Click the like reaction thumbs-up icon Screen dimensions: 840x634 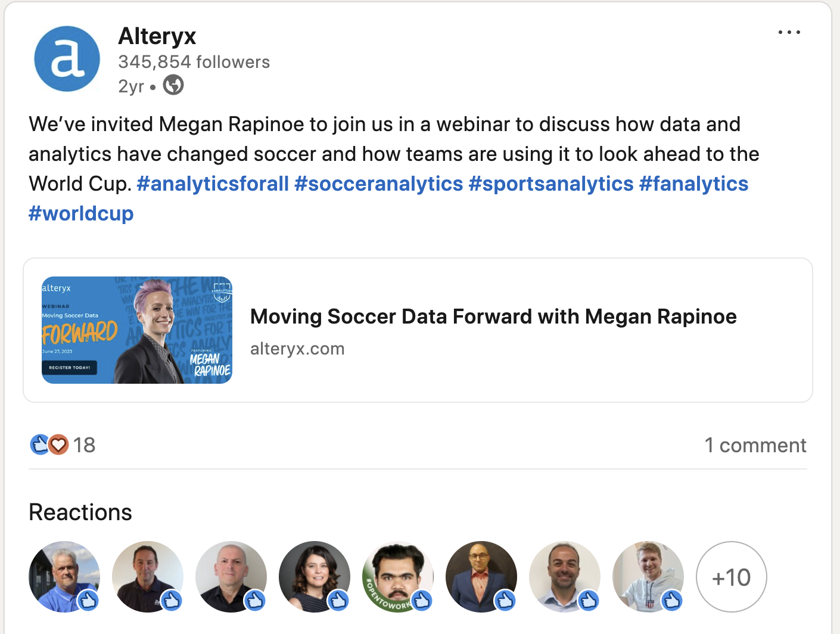point(39,445)
